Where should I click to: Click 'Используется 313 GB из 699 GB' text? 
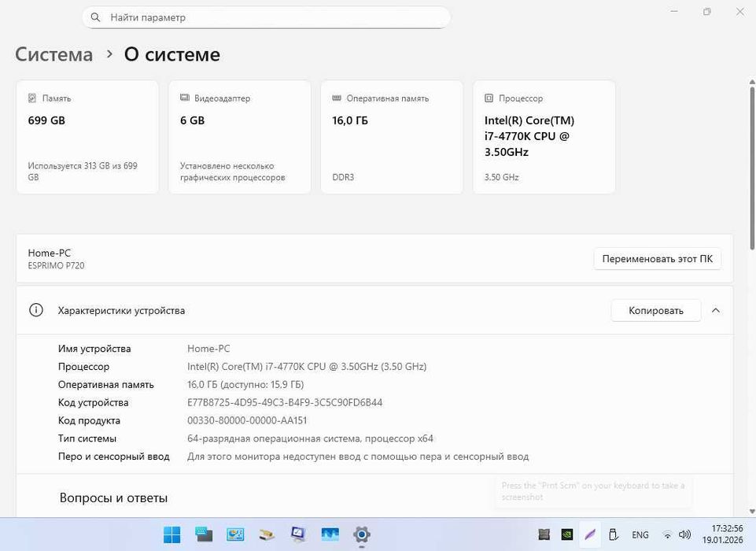(83, 172)
